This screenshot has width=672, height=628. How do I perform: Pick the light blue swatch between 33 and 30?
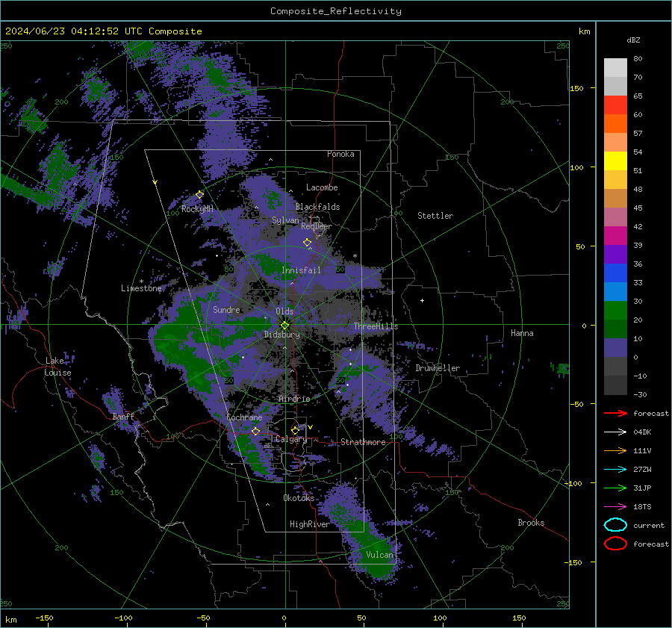tap(615, 291)
